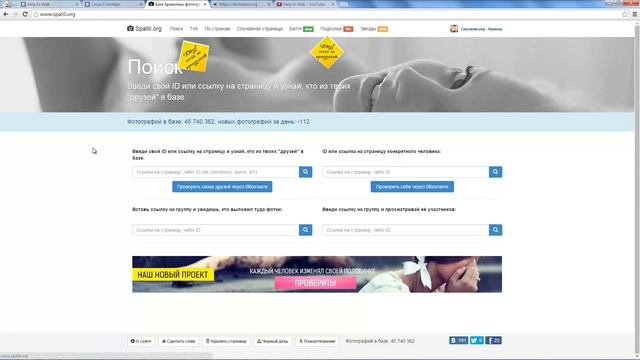640x360 pixels.
Task: Switch to the first 'Help in Web' tab
Action: pyautogui.click(x=48, y=4)
